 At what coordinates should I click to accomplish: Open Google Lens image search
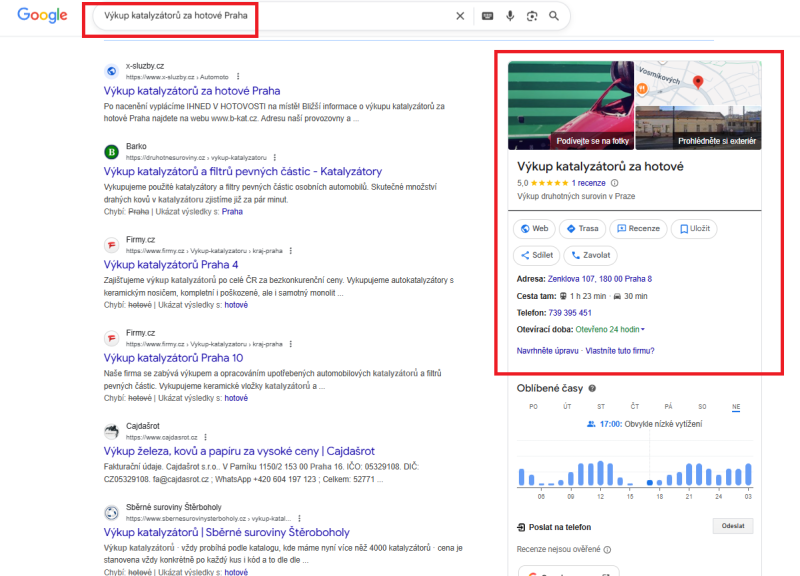coord(532,16)
